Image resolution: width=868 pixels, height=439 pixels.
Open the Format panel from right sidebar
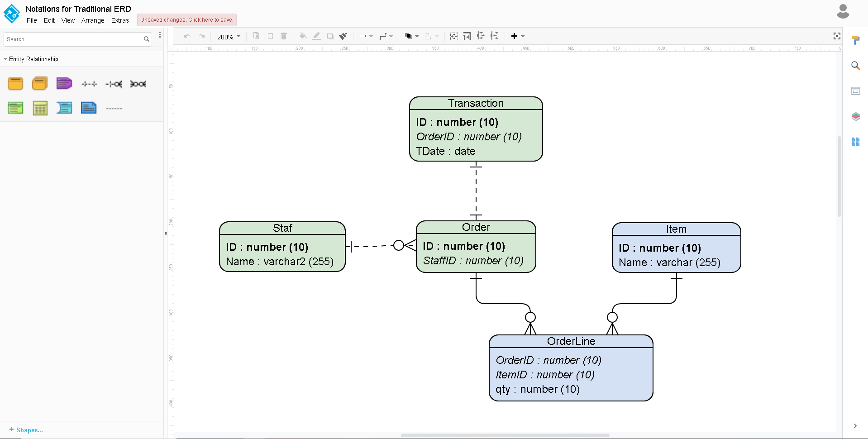pos(856,40)
